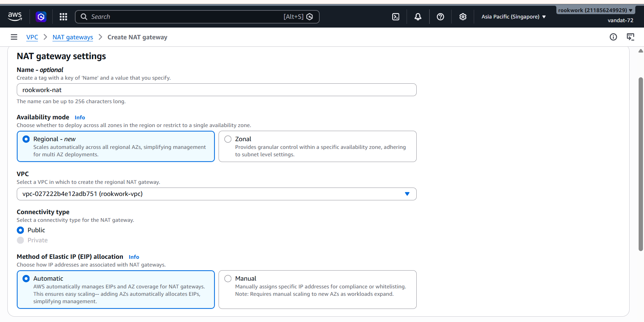Open the settings gear icon
644x322 pixels.
[463, 16]
